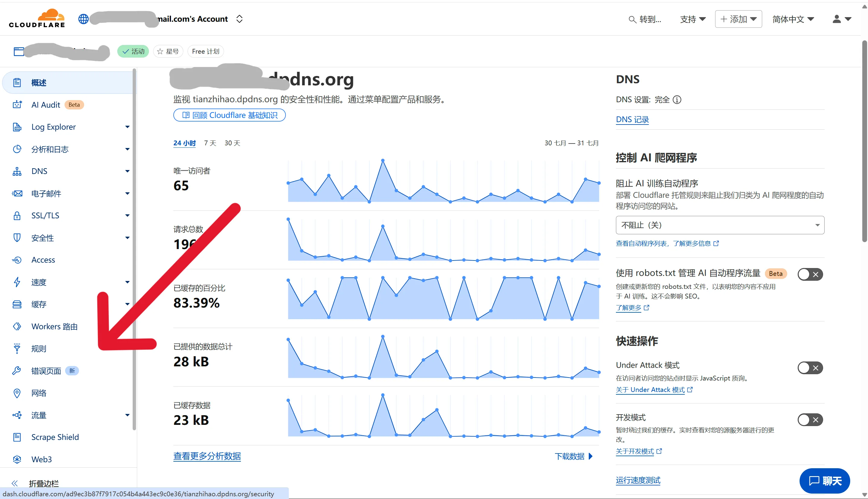
Task: Click the 错误页面 wrench icon
Action: click(x=17, y=371)
